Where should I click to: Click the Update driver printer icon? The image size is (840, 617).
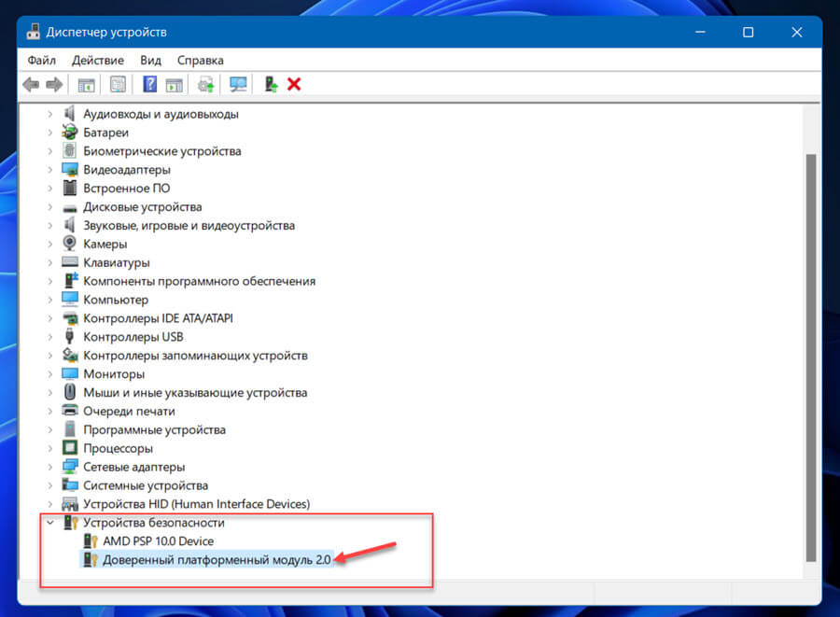(x=205, y=84)
